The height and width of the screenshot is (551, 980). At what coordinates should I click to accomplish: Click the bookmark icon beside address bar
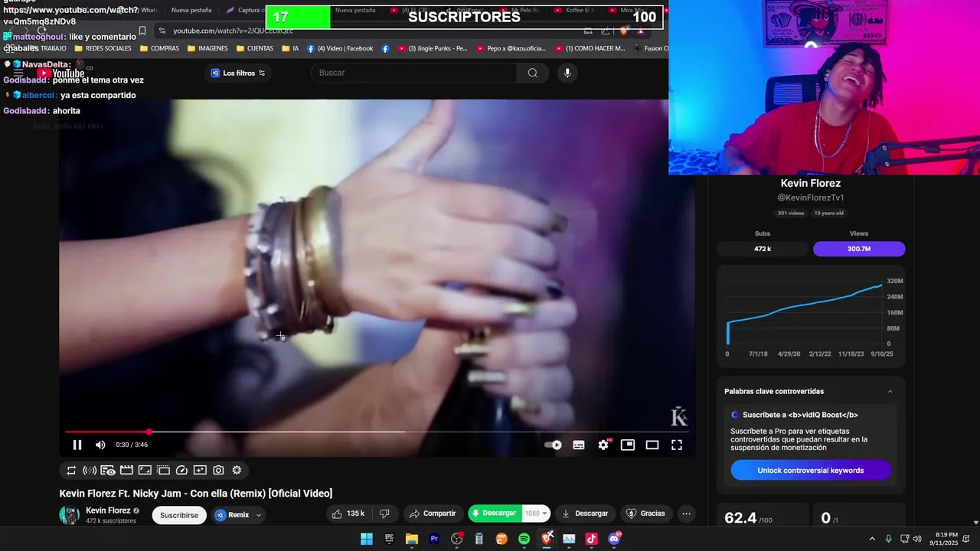tap(142, 31)
